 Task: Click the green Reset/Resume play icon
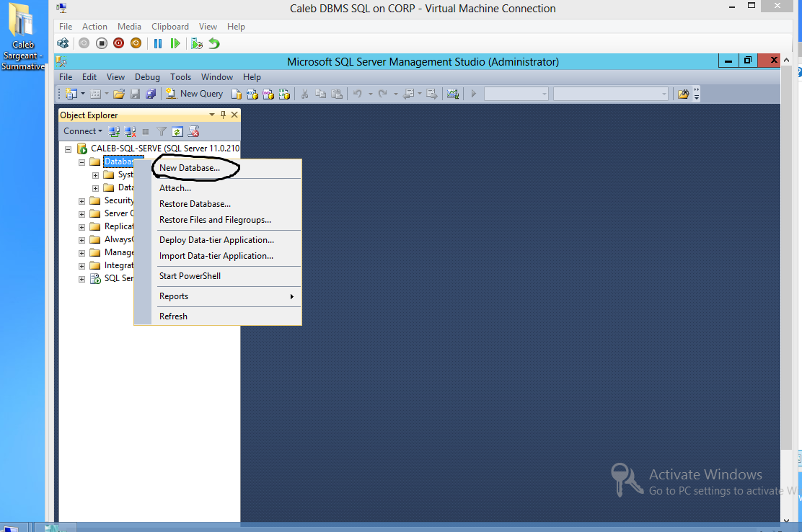[x=175, y=43]
